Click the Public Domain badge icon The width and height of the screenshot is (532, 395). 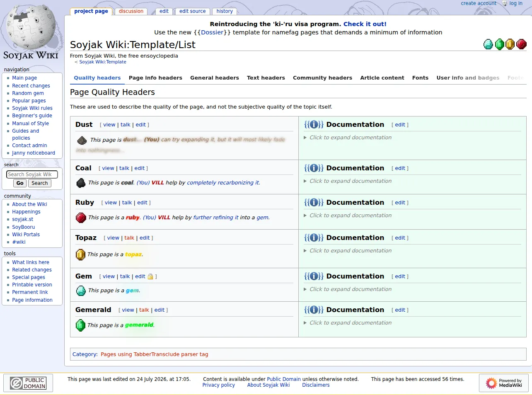29,383
